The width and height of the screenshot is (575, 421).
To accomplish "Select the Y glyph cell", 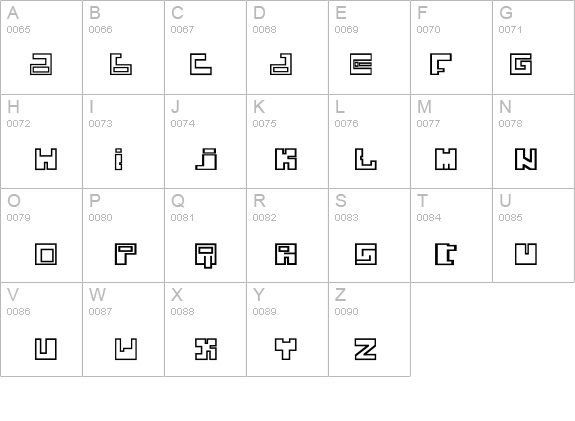I will (288, 329).
